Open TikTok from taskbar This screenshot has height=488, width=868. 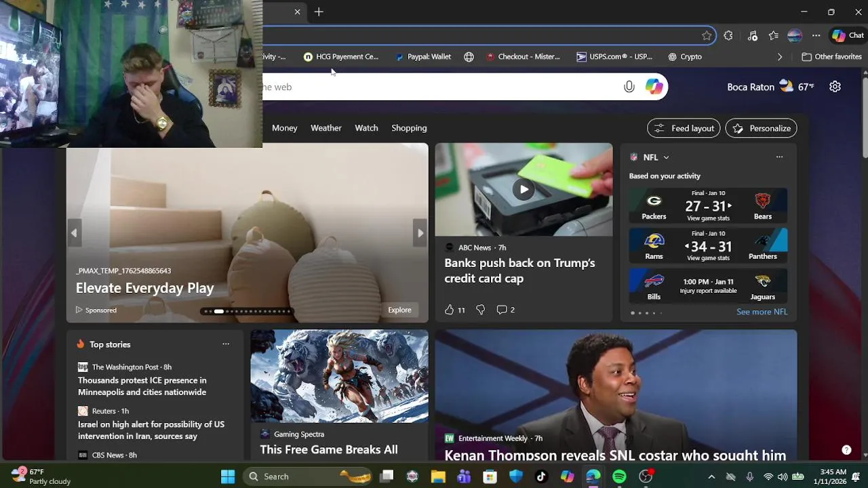pyautogui.click(x=541, y=476)
